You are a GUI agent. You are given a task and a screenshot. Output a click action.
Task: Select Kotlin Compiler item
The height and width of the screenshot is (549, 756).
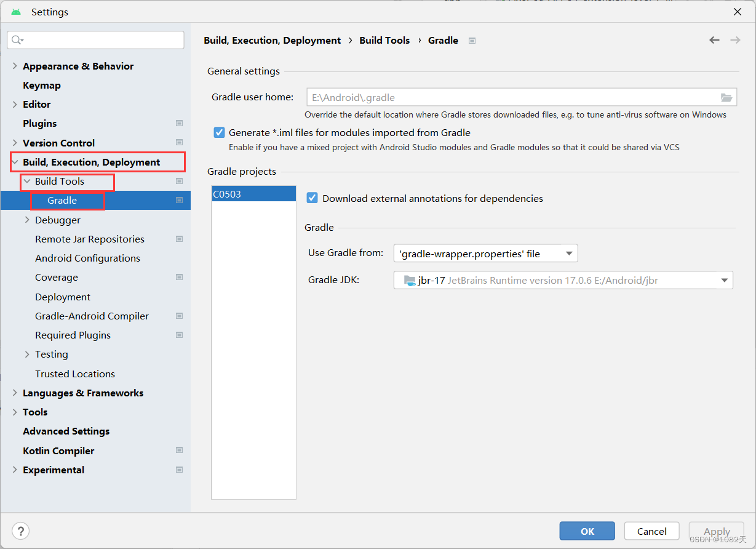58,451
